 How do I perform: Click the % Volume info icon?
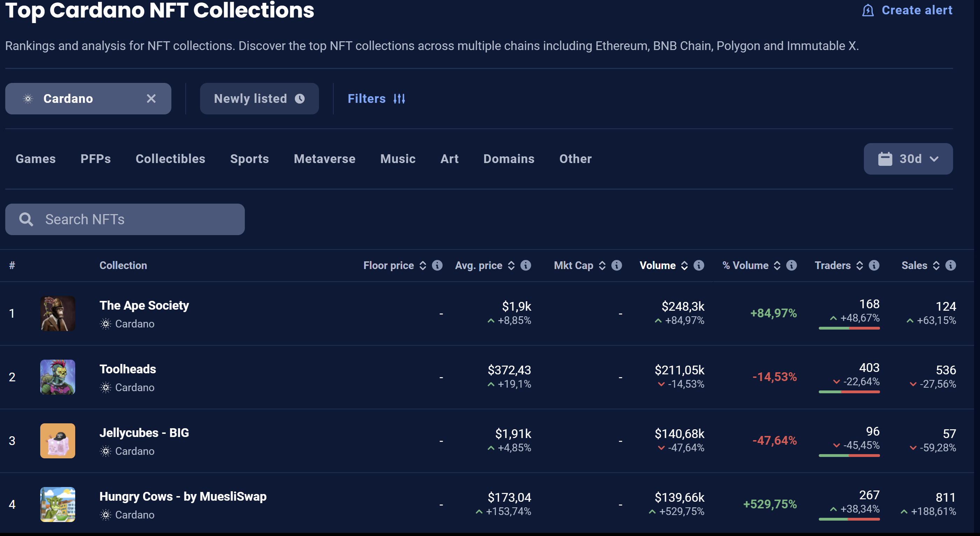[x=792, y=265]
